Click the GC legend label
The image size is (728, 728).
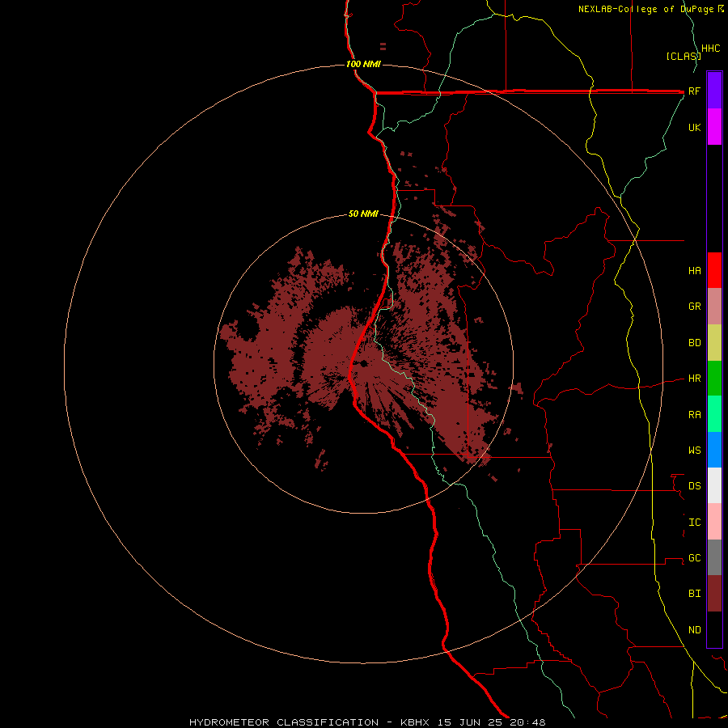pyautogui.click(x=694, y=558)
